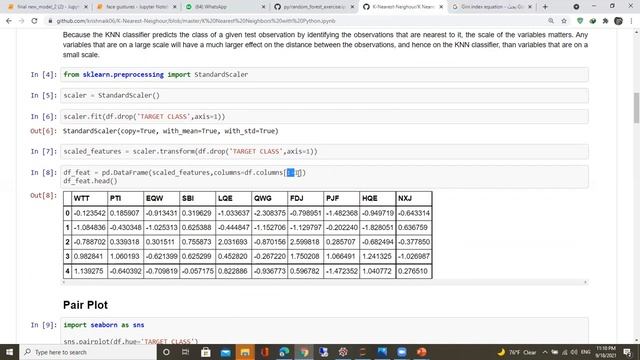The width and height of the screenshot is (640, 360).
Task: Click the import seaborn as sns cell
Action: [x=324, y=331]
